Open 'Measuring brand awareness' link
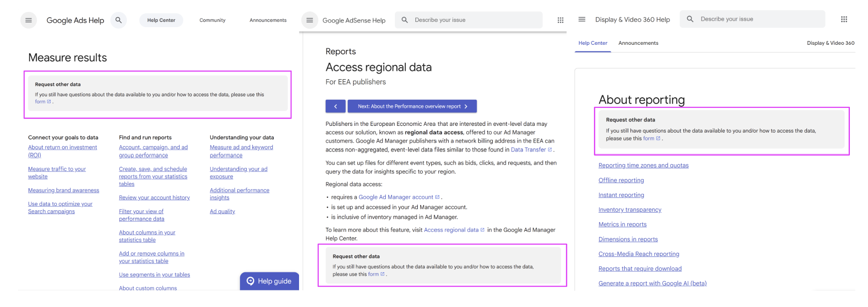868x307 pixels. click(63, 190)
